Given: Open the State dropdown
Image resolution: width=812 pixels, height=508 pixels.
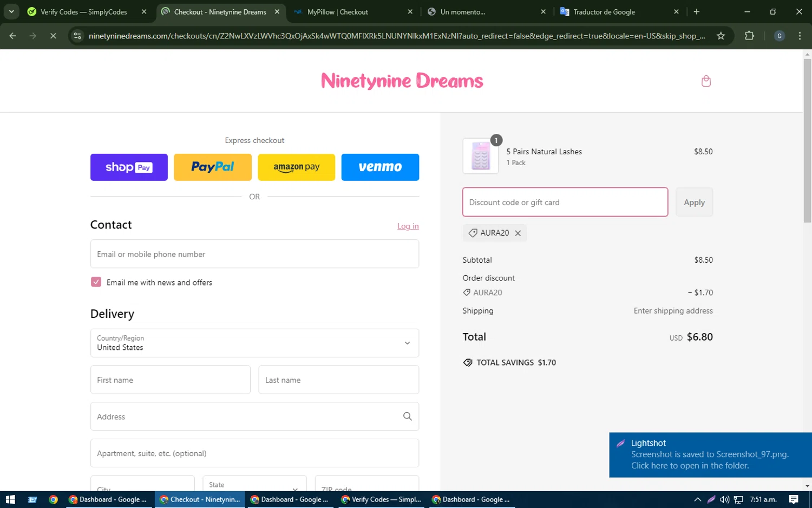Looking at the screenshot, I should click(254, 484).
